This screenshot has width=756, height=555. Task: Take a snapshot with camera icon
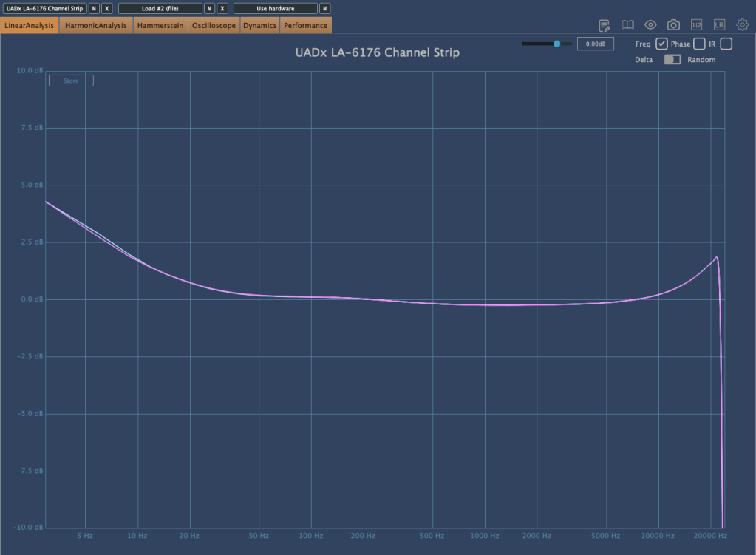pos(673,25)
